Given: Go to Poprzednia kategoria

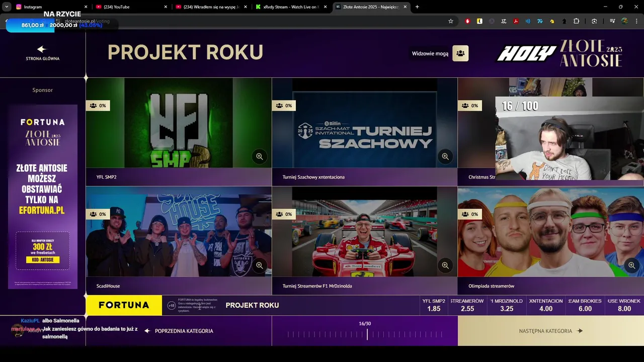Looking at the screenshot, I should (179, 331).
